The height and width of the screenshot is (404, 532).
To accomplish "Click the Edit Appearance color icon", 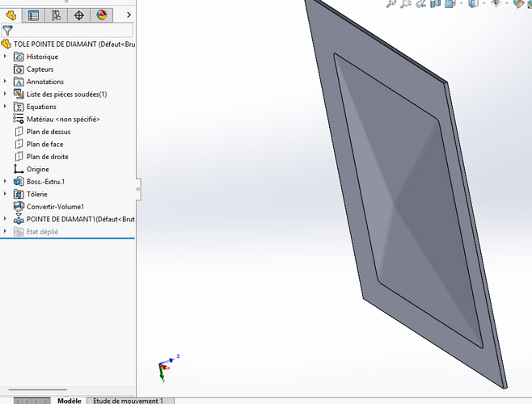I will 519,4.
